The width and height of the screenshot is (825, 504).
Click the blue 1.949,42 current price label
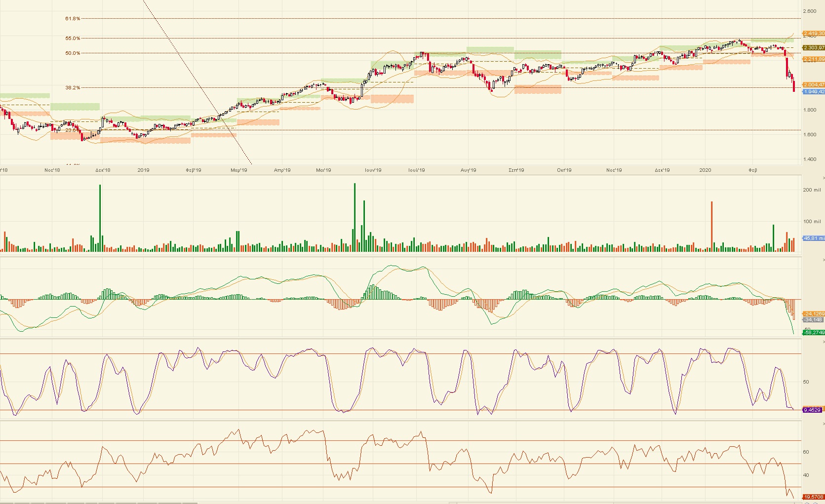coord(813,92)
